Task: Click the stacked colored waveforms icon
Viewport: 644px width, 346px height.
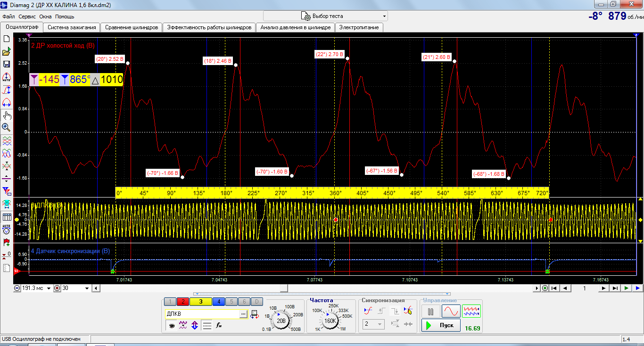Action: (7, 140)
